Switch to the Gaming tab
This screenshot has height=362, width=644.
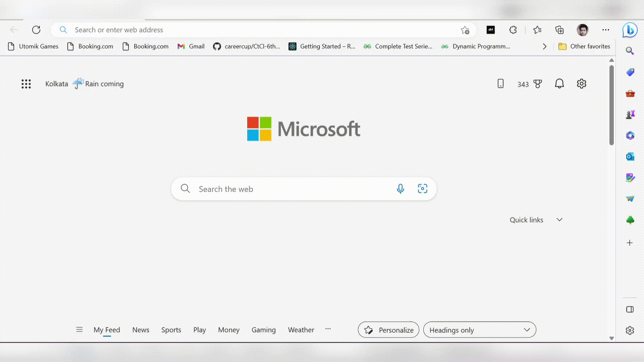[264, 330]
